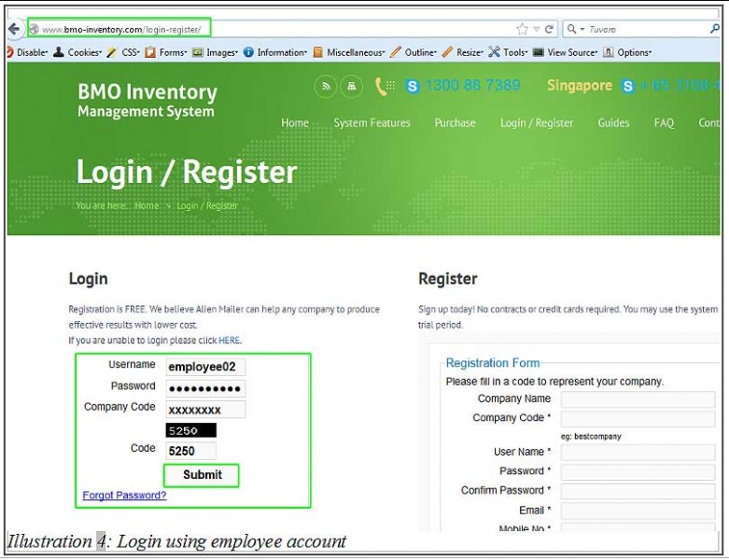Open the Information toolbar menu
729x560 pixels.
[275, 52]
